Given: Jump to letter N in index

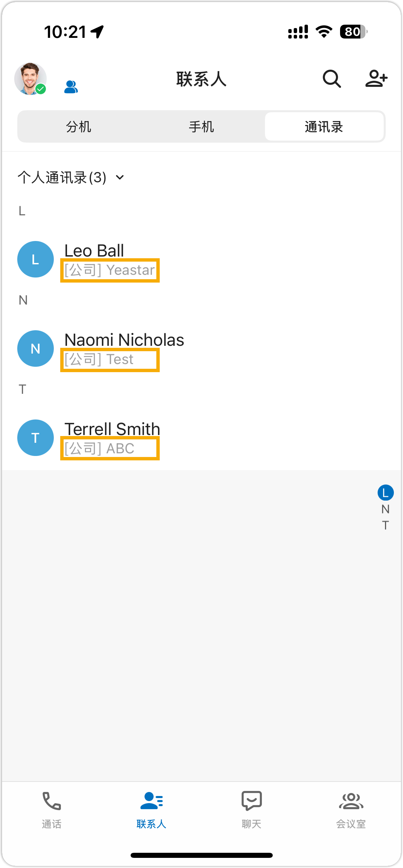Looking at the screenshot, I should (x=385, y=509).
